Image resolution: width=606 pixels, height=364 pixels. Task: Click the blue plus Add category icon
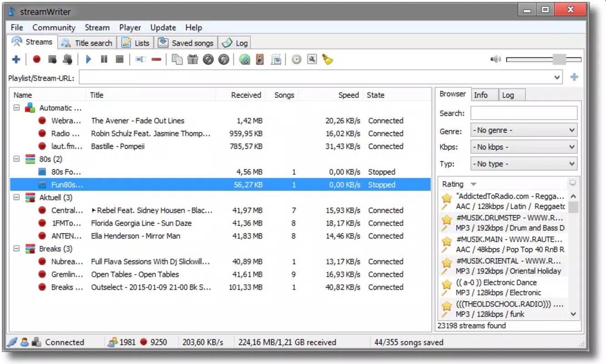pos(16,59)
